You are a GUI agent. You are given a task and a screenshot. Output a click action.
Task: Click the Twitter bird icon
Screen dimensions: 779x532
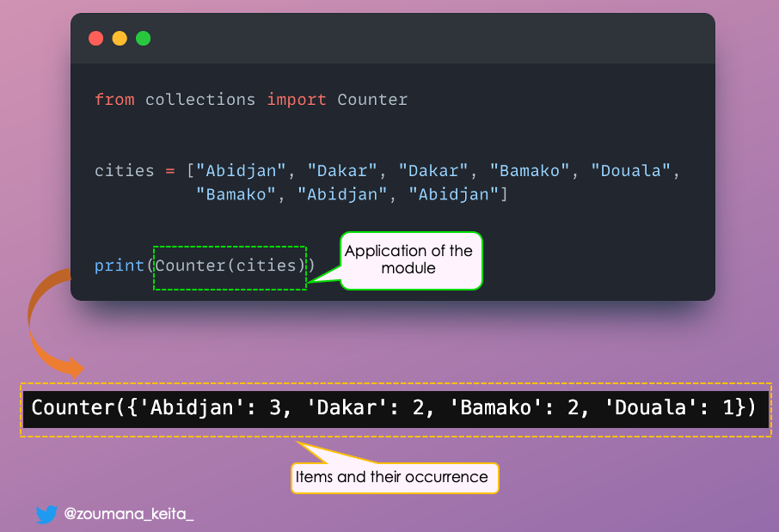(46, 515)
